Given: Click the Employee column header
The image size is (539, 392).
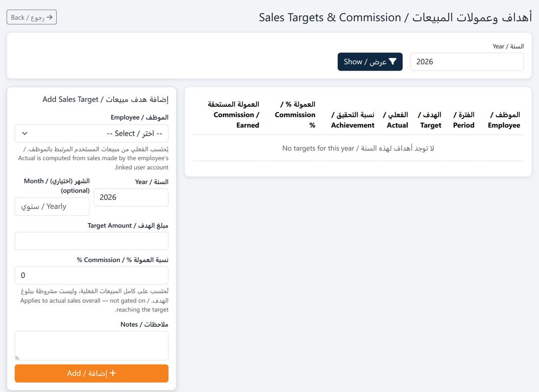Looking at the screenshot, I should tap(504, 120).
